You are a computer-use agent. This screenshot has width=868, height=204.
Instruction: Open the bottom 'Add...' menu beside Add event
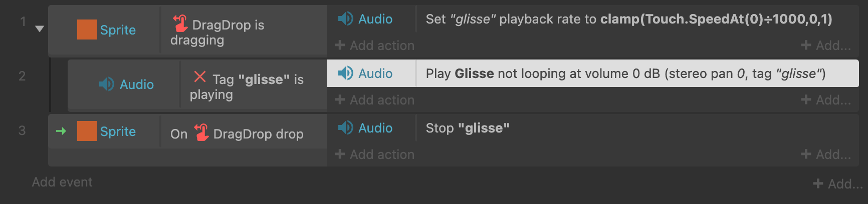tap(838, 184)
